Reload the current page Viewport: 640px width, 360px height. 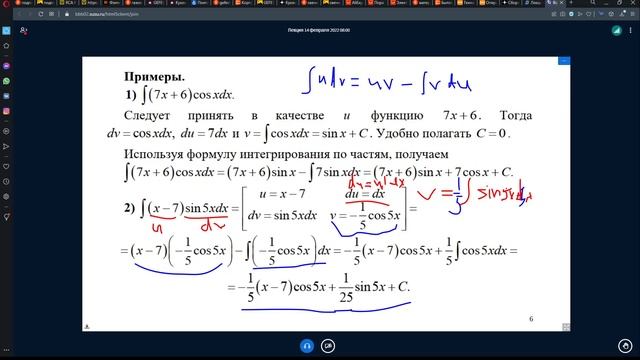tap(40, 14)
